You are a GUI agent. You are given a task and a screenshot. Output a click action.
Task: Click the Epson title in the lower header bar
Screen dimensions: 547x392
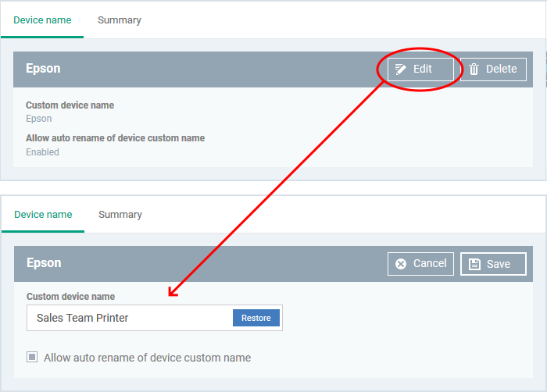click(x=44, y=263)
